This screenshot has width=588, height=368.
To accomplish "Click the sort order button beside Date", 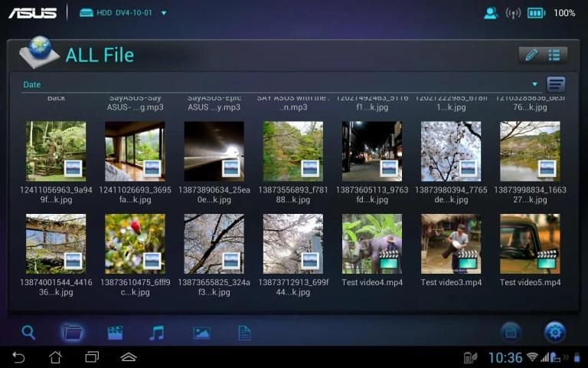I will [x=556, y=84].
